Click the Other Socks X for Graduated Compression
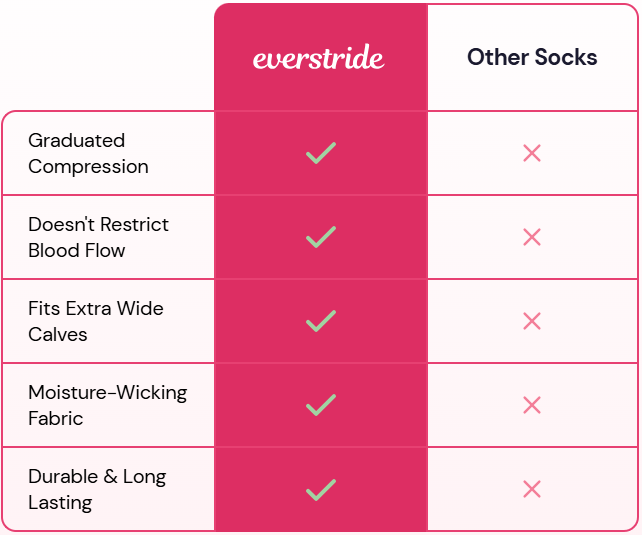This screenshot has height=535, width=642. 532,153
